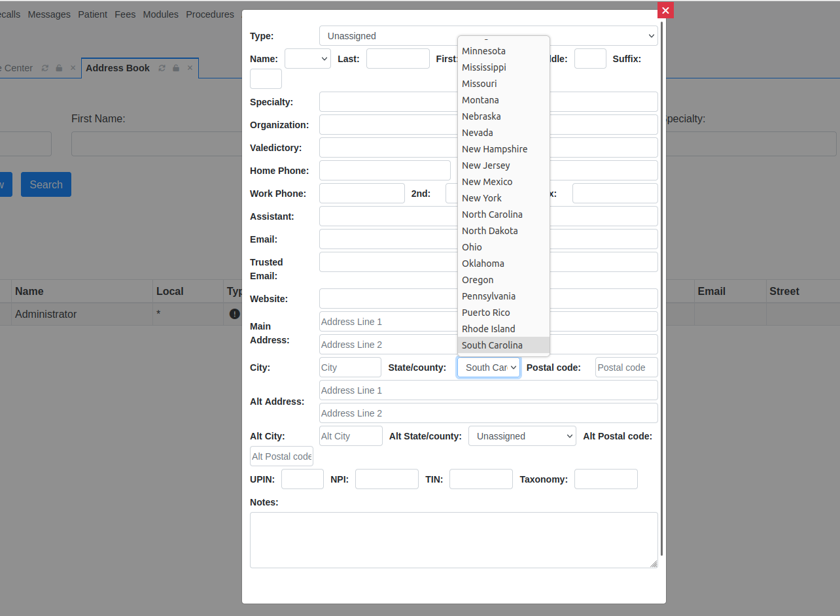Open the Modules menu
Screen dimensions: 840x616
pos(160,14)
